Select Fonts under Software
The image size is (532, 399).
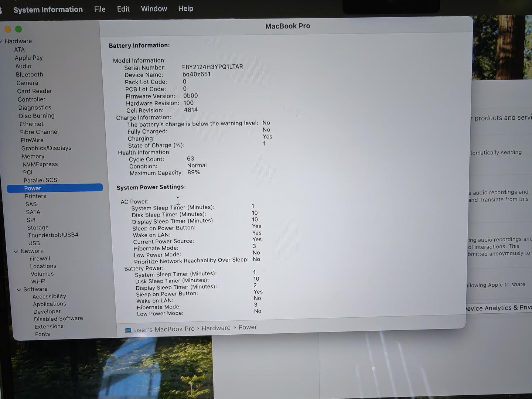pos(42,334)
